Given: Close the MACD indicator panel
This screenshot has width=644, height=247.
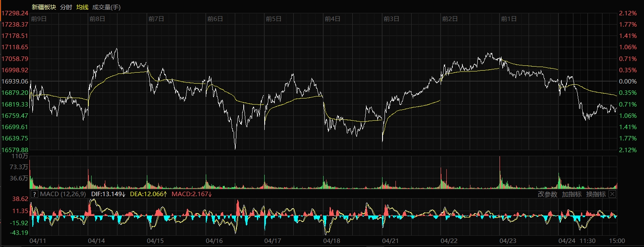Looking at the screenshot, I should tap(612, 194).
